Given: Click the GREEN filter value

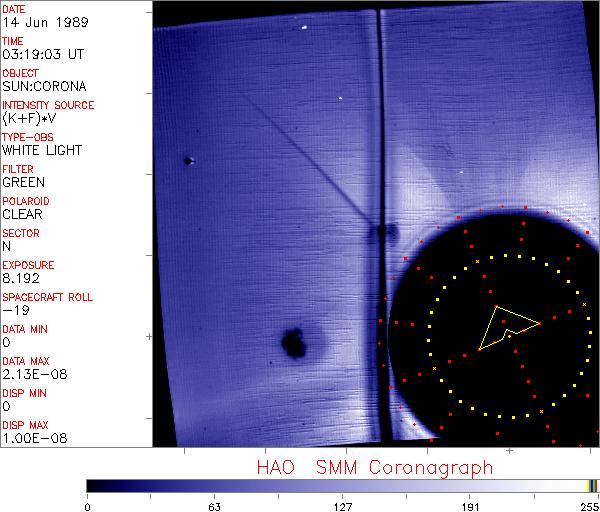Looking at the screenshot, I should (x=23, y=182).
